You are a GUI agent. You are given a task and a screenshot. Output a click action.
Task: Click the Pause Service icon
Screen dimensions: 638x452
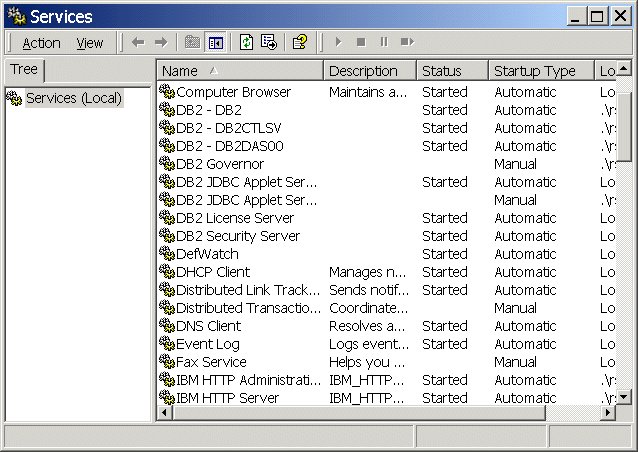click(384, 42)
